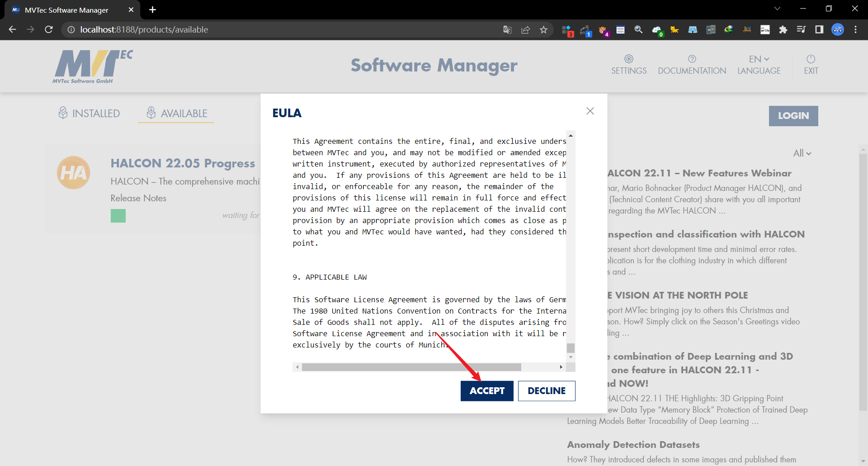Click the Exit power icon
The height and width of the screenshot is (466, 868).
(811, 59)
